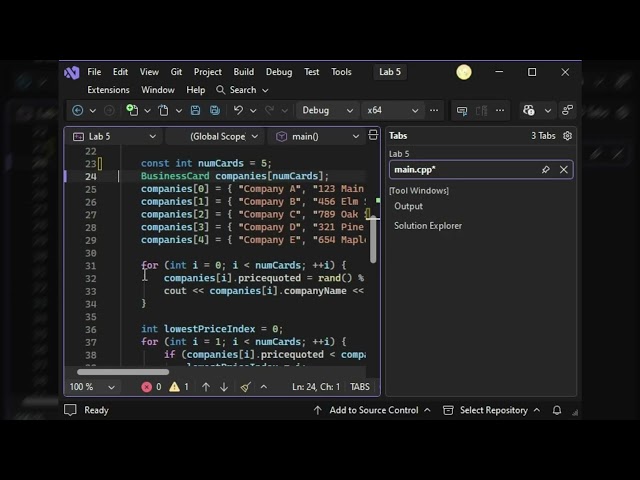
Task: Click the warning count indicator
Action: (x=179, y=387)
